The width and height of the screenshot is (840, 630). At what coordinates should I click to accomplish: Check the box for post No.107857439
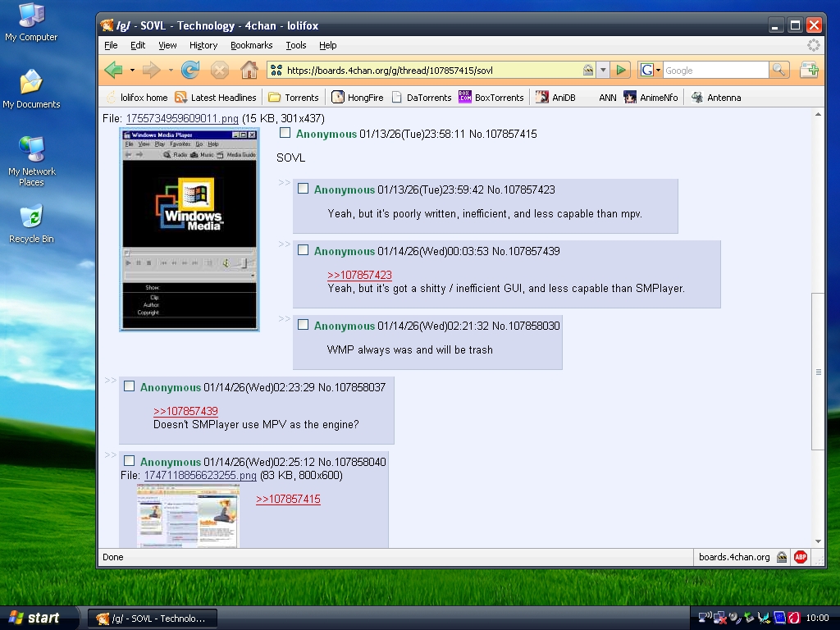pyautogui.click(x=304, y=250)
